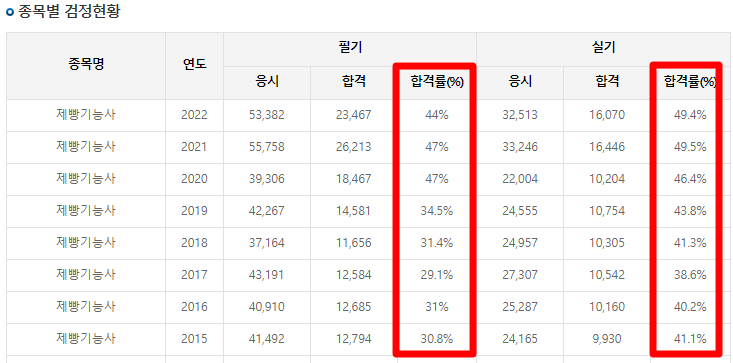Select the value 42,267
The image size is (733, 363).
coord(266,211)
